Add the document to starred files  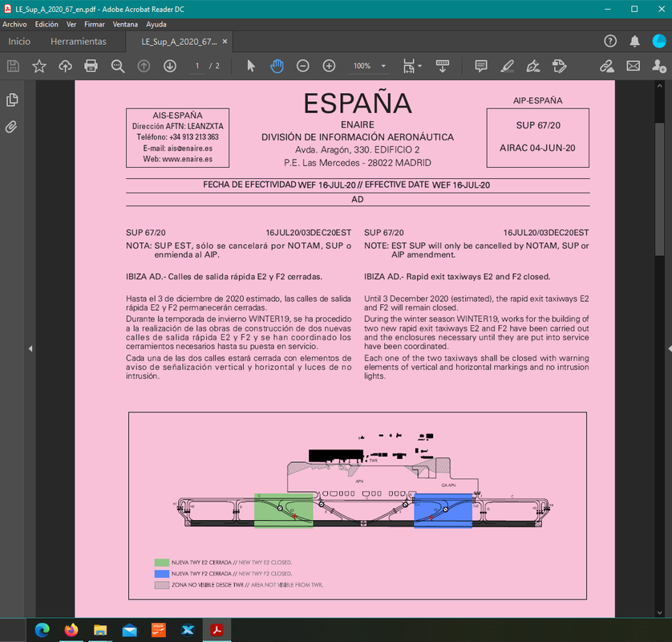point(39,66)
